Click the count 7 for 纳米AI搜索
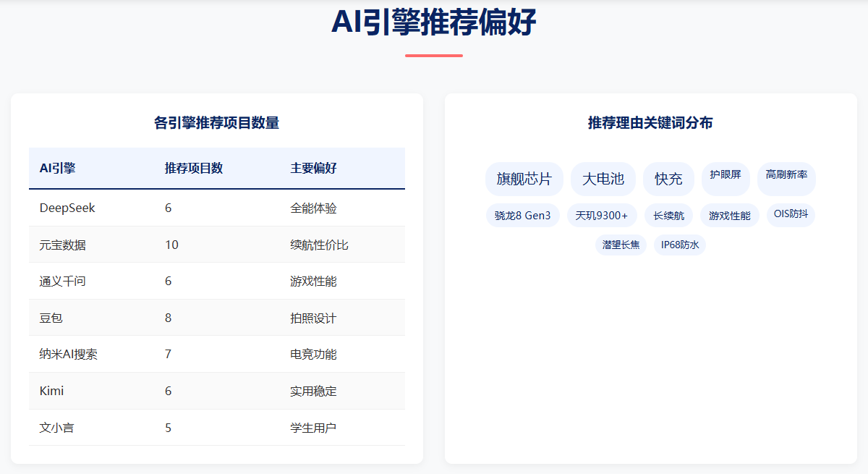This screenshot has width=868, height=474. [217, 354]
